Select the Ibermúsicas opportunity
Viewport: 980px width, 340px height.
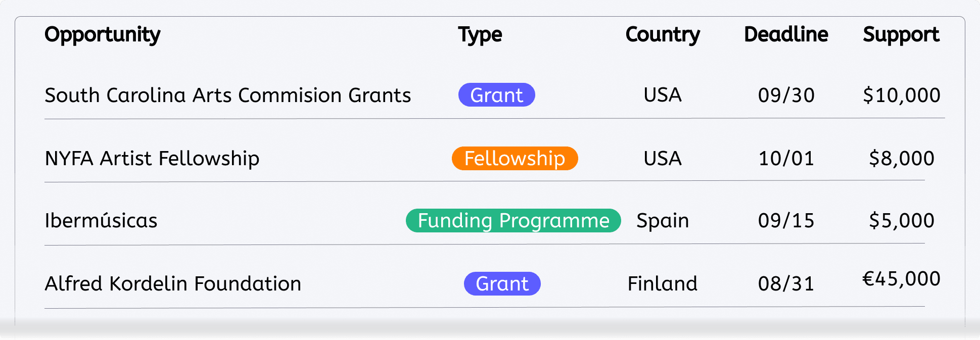tap(101, 221)
